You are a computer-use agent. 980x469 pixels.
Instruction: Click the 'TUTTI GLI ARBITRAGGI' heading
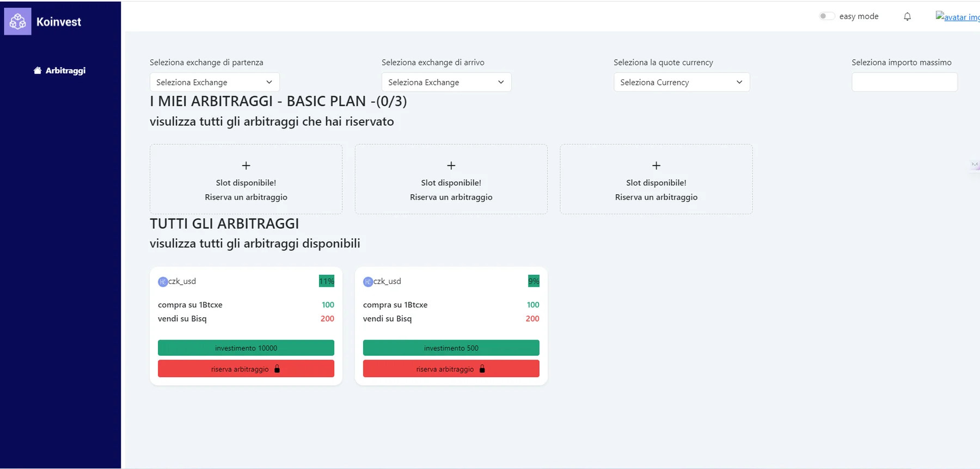224,224
